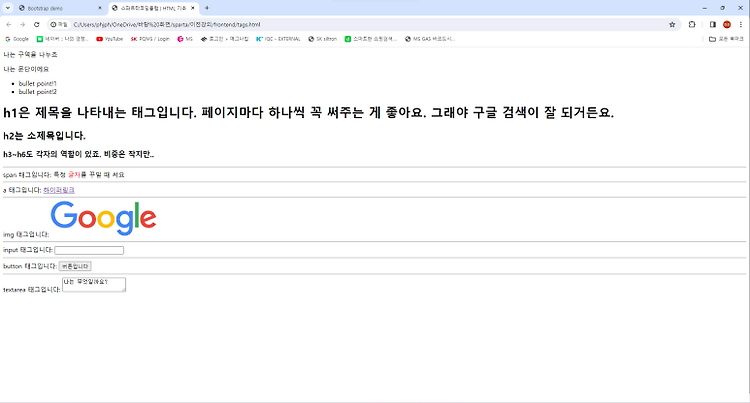Open the MS GAS bookmark

click(x=430, y=39)
